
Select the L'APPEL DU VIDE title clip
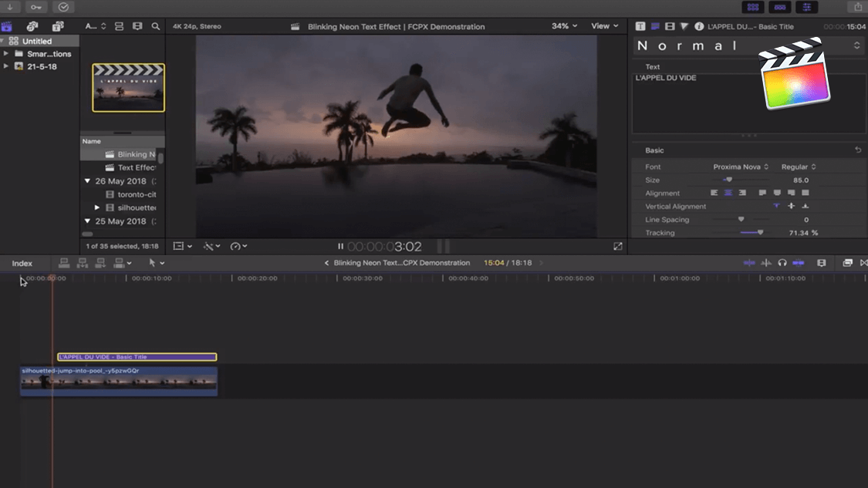(x=137, y=357)
